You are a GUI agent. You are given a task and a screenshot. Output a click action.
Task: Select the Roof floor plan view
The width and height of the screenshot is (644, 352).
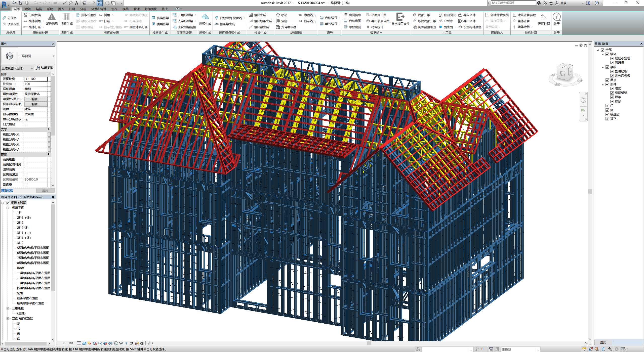click(x=21, y=268)
